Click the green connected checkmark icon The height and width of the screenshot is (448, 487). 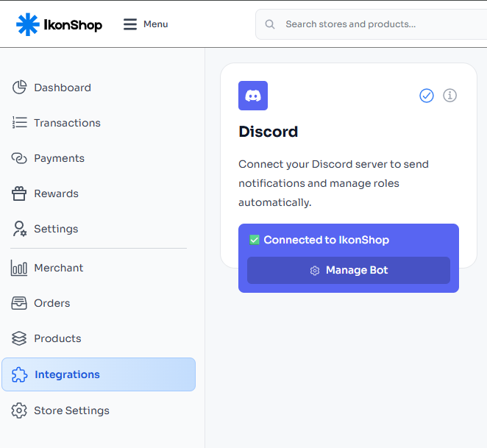[255, 240]
